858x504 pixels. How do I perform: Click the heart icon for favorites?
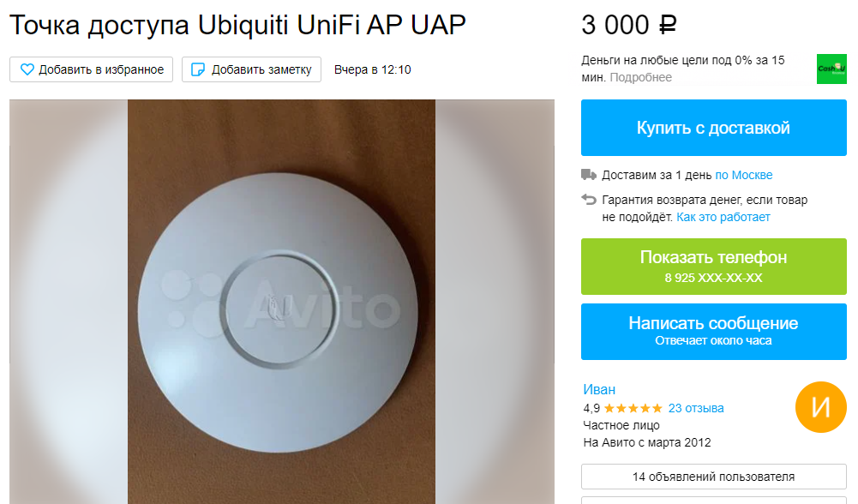pos(27,69)
